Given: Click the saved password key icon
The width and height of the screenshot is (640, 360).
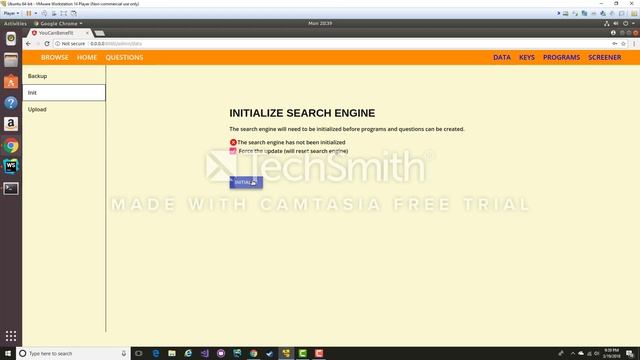Looking at the screenshot, I should tap(614, 44).
